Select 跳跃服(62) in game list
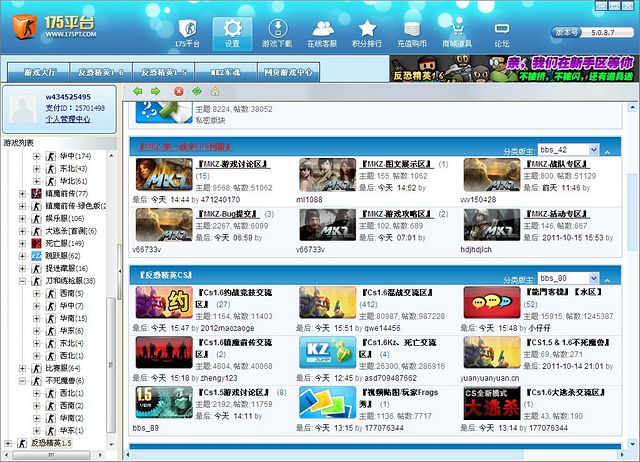 (x=62, y=256)
